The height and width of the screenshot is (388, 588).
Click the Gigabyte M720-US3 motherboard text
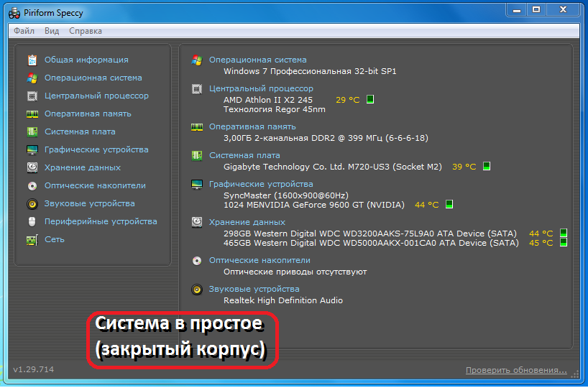click(x=333, y=167)
